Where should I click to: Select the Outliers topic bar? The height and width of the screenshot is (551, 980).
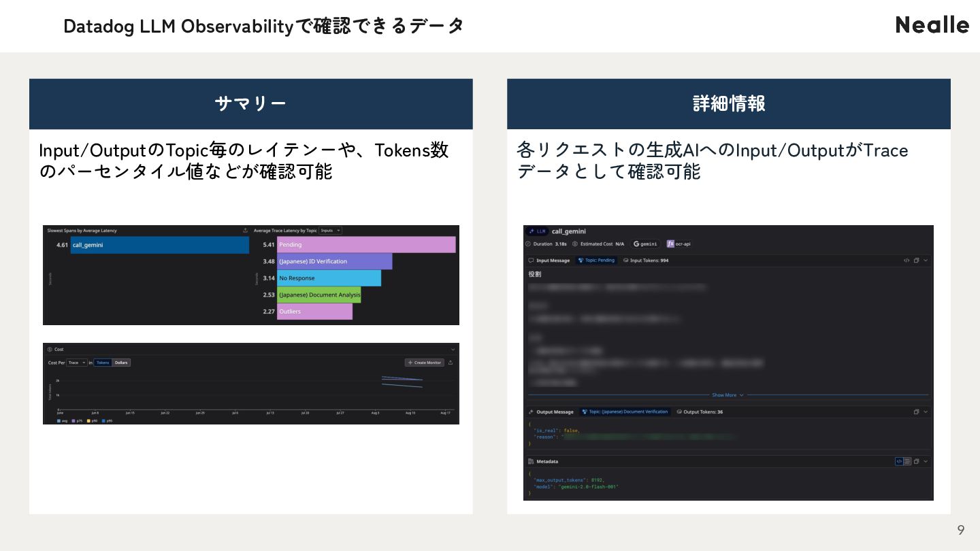(x=314, y=312)
